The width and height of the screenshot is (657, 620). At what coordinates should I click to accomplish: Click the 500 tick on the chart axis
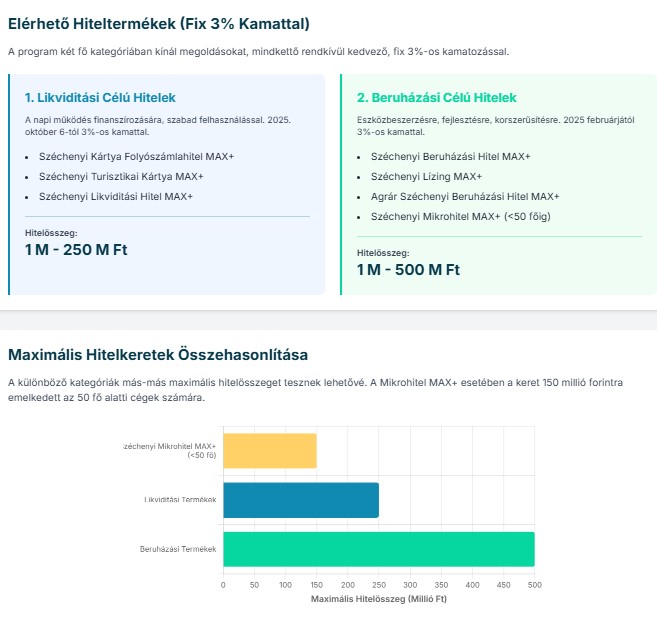[534, 585]
